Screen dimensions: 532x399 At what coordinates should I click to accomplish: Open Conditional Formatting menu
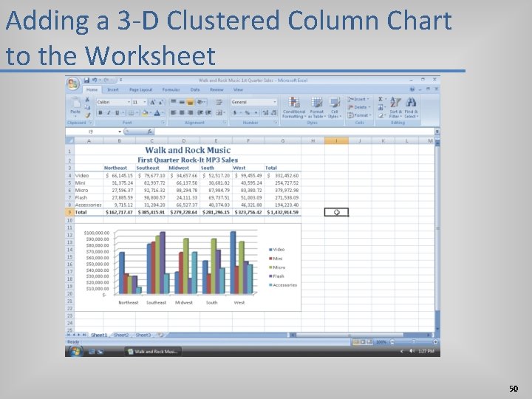(294, 108)
